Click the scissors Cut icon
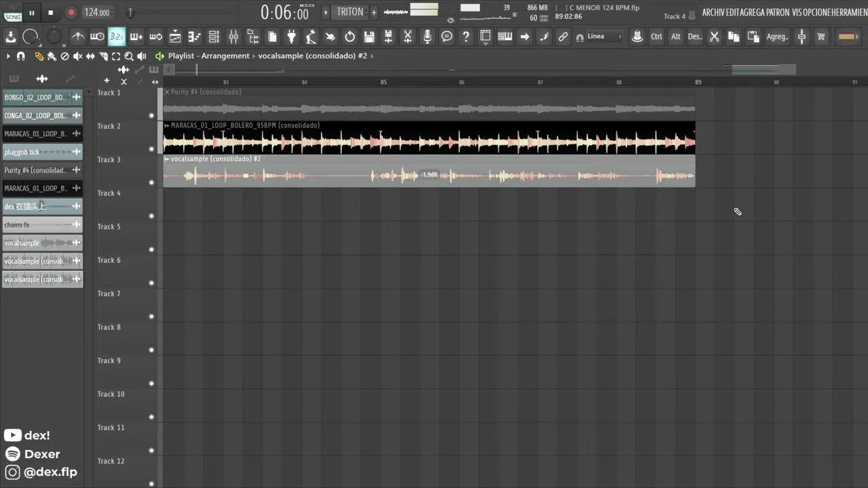 pyautogui.click(x=714, y=37)
